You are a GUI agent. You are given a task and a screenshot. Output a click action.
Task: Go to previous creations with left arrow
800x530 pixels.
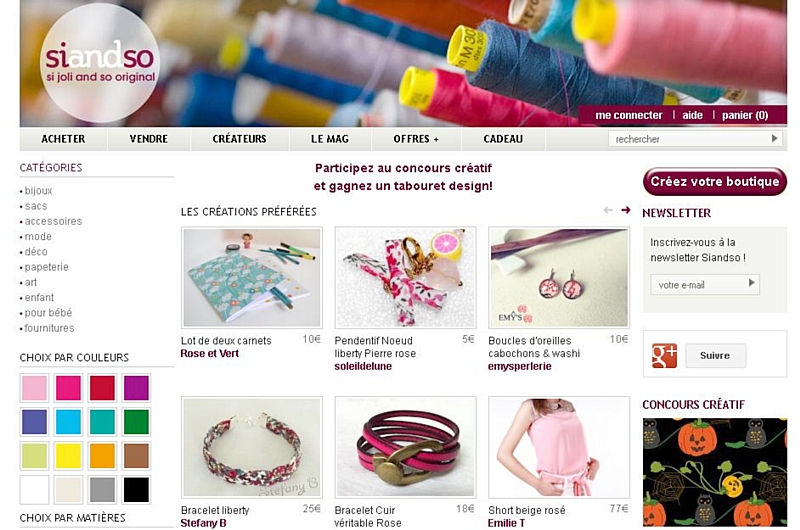click(x=608, y=210)
